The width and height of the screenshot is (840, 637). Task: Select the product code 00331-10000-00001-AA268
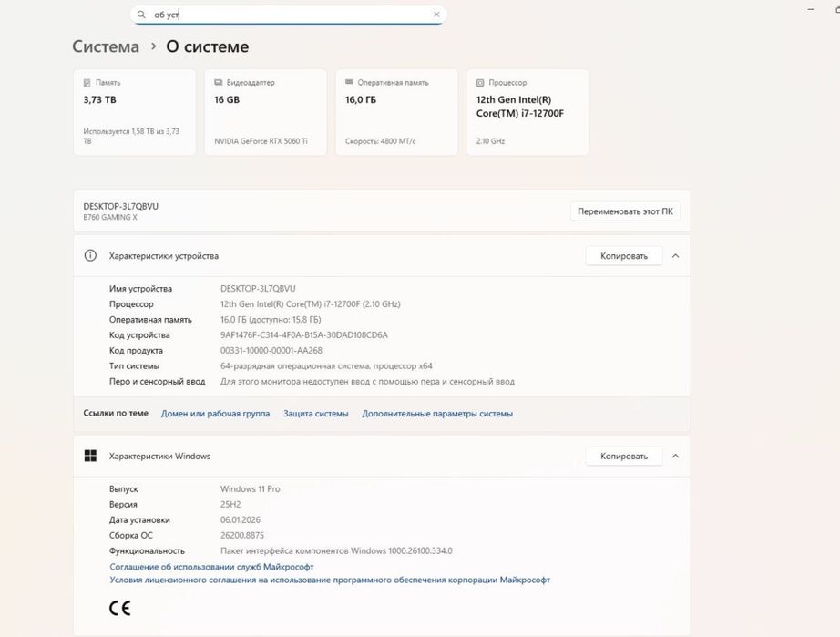pos(271,351)
